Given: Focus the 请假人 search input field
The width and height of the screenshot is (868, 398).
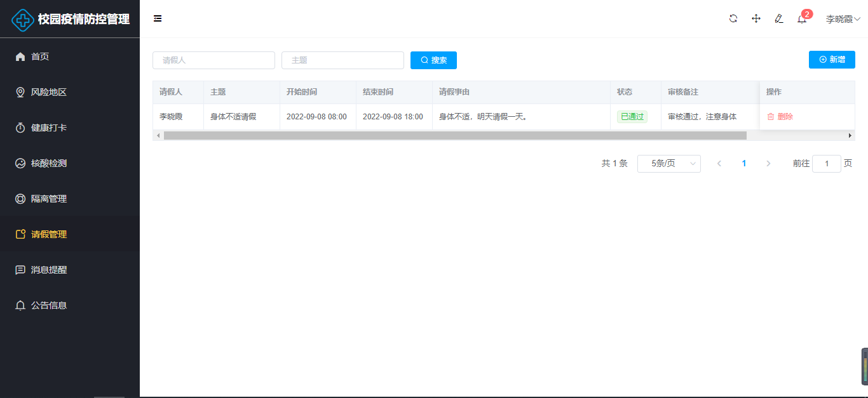Looking at the screenshot, I should 214,60.
